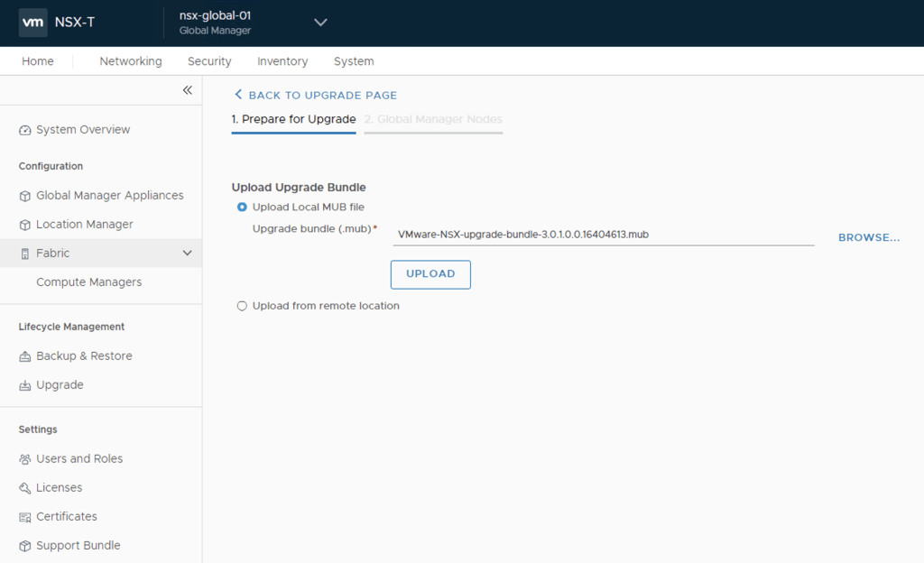Click the VMware vm logo icon
This screenshot has width=924, height=563.
coord(32,23)
